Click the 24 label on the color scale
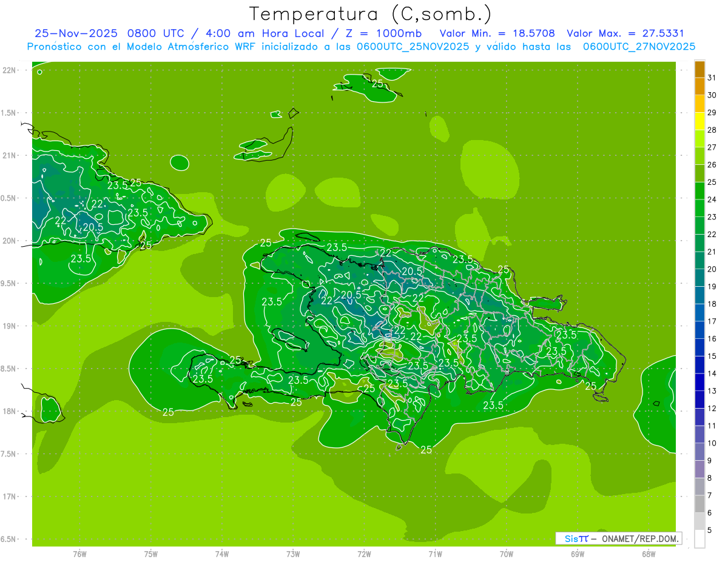This screenshot has width=728, height=562. (x=712, y=199)
